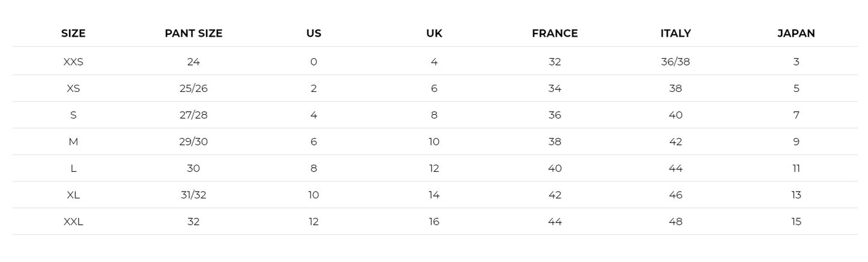
Task: Select the 31/32 pant size cell
Action: coord(193,195)
